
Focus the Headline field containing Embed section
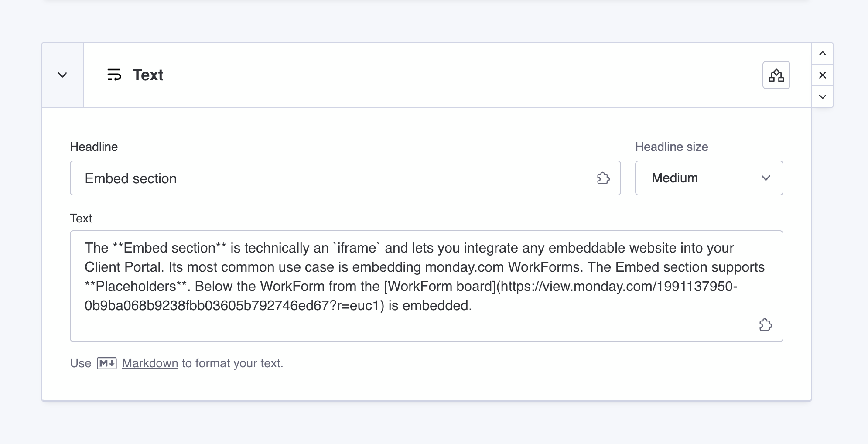[x=331, y=178]
